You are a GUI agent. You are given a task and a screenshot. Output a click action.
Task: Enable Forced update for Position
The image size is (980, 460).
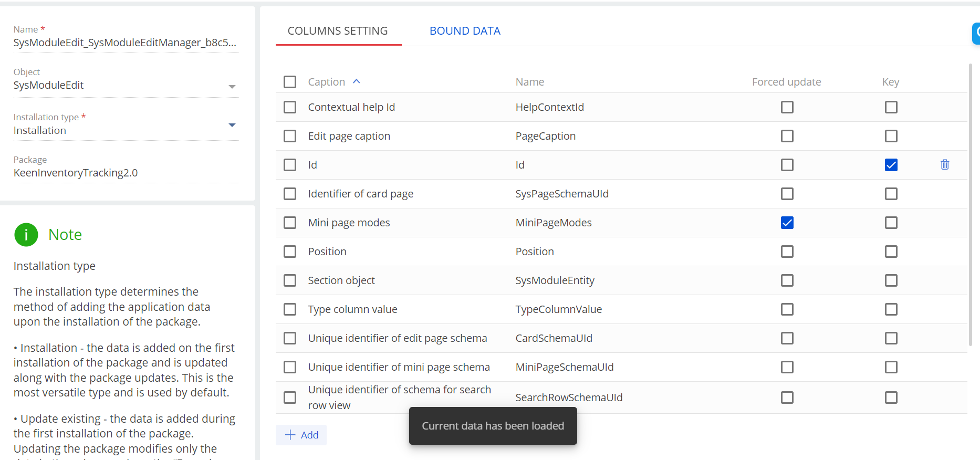click(787, 252)
